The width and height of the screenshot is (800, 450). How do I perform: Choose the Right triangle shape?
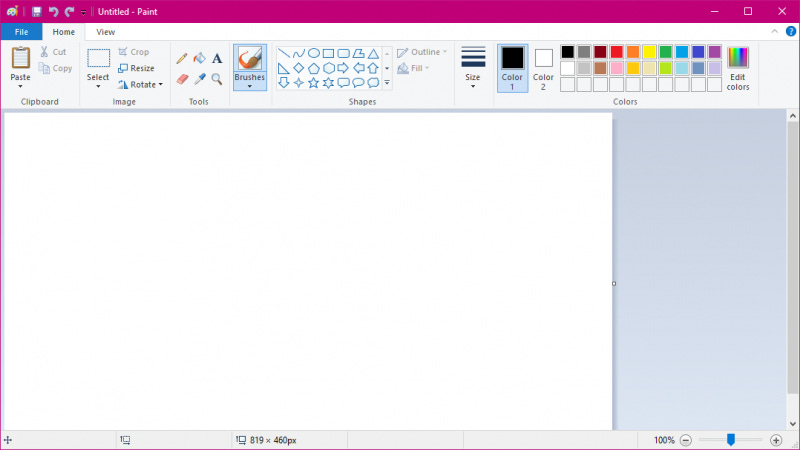[284, 68]
